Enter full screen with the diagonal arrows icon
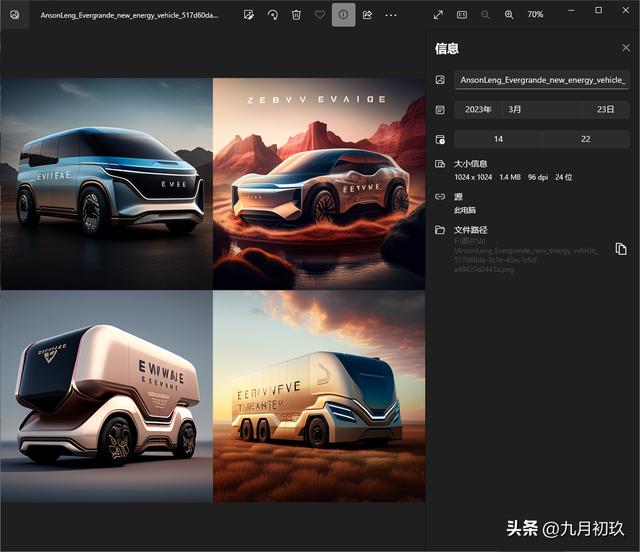Image resolution: width=640 pixels, height=552 pixels. [438, 15]
